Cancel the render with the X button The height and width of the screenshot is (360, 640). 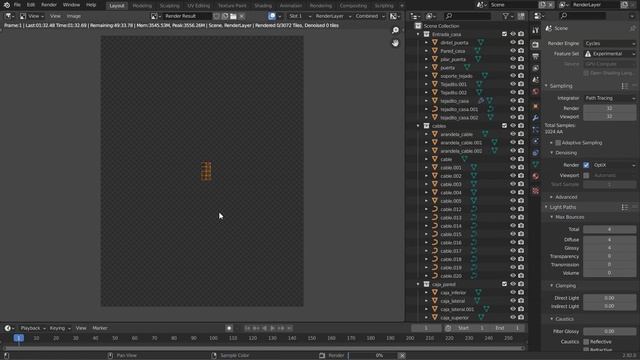pyautogui.click(x=402, y=356)
